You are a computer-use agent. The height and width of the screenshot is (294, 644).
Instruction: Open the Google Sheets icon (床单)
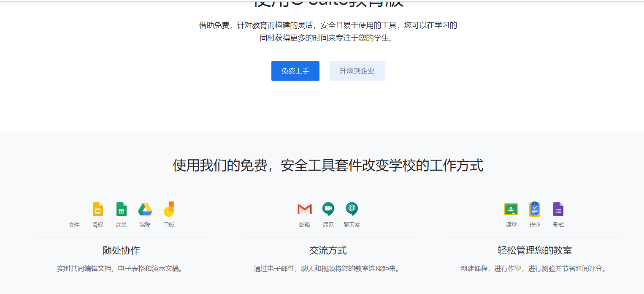coord(122,209)
